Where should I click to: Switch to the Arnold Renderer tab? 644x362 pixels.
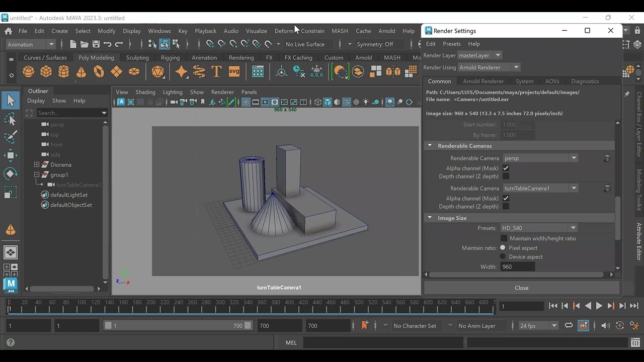pos(483,81)
